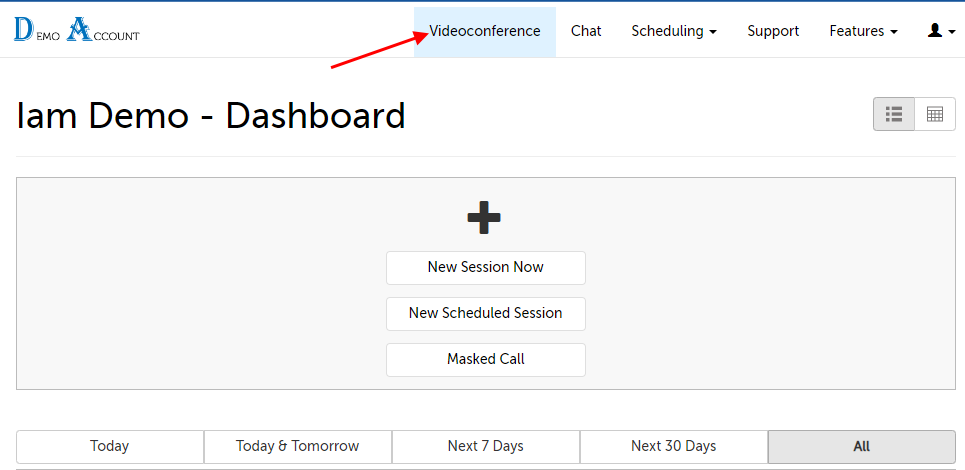Expand the Scheduling dropdown menu

pos(673,31)
